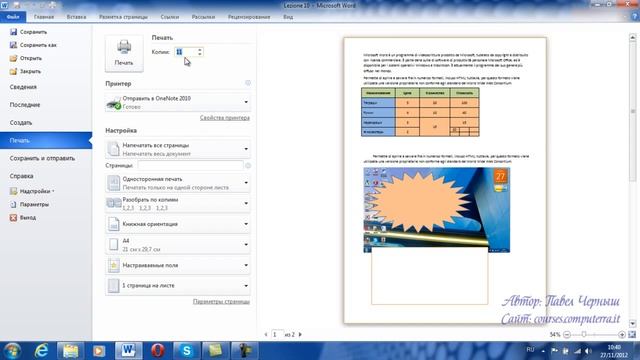
Task: Open Printer Properties (Свойства принтера) link
Action: click(x=224, y=118)
